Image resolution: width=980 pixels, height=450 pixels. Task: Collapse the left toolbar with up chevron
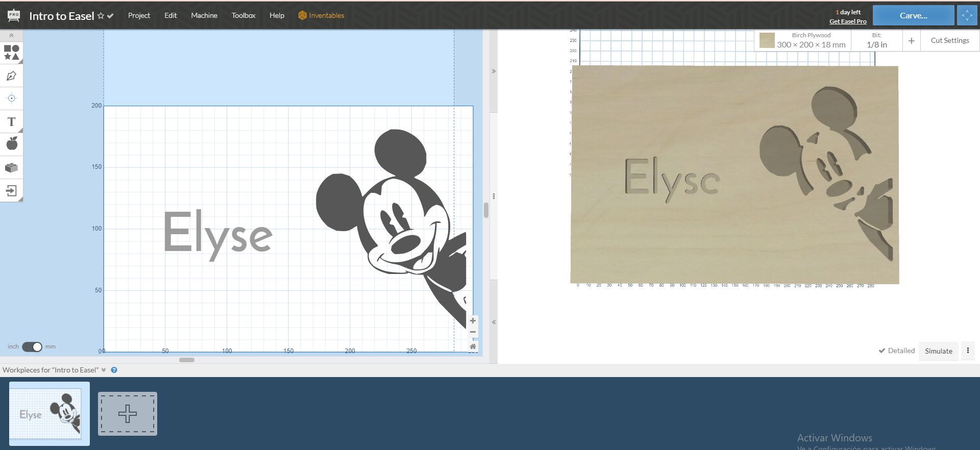[x=11, y=35]
